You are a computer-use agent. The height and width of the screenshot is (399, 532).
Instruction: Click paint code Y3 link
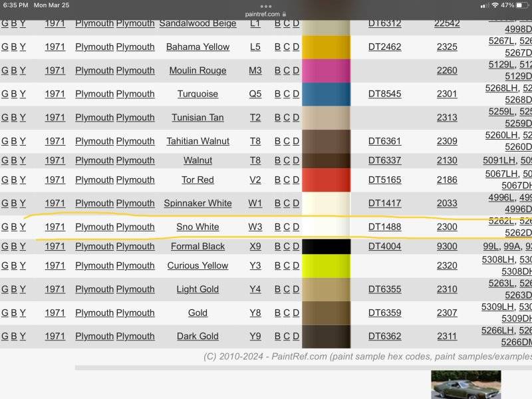(255, 265)
